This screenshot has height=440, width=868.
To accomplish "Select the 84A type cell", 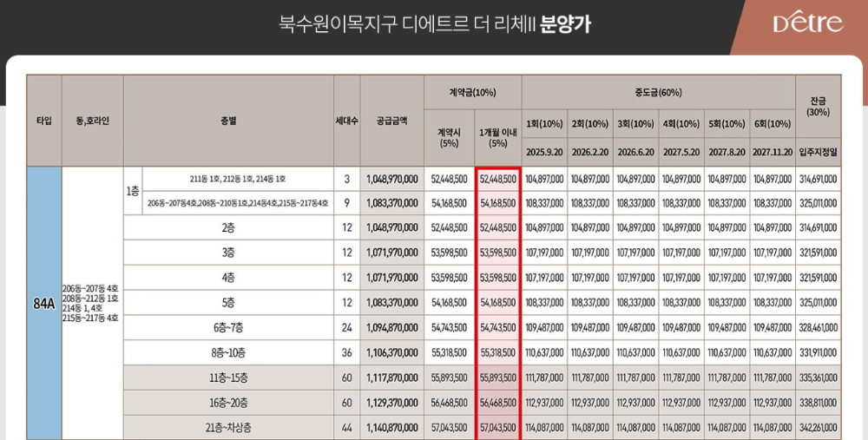I will 44,303.
